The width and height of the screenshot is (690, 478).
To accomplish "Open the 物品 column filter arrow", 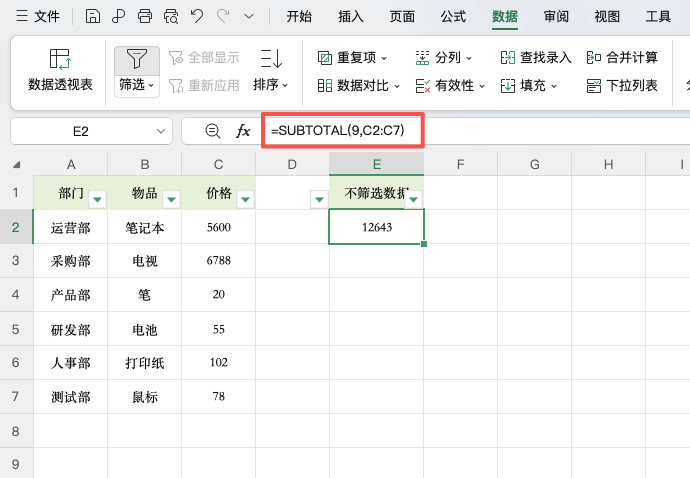I will pyautogui.click(x=172, y=199).
